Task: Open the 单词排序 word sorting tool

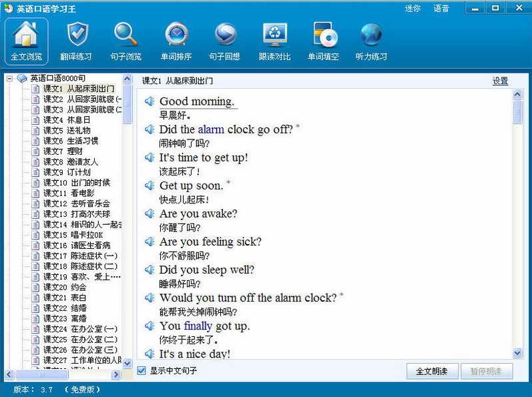Action: click(x=176, y=41)
